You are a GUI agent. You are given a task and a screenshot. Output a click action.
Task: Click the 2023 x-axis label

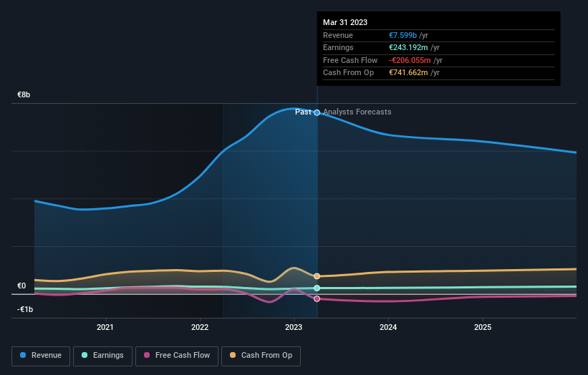(294, 327)
